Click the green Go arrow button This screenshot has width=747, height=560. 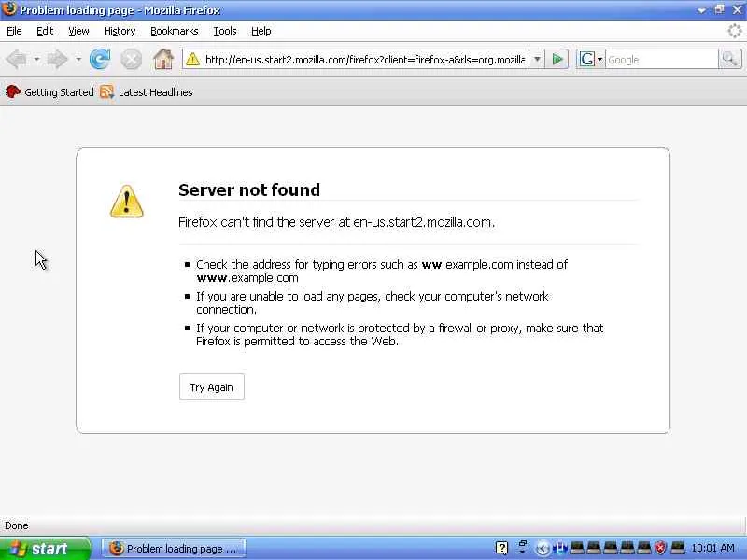pyautogui.click(x=557, y=60)
